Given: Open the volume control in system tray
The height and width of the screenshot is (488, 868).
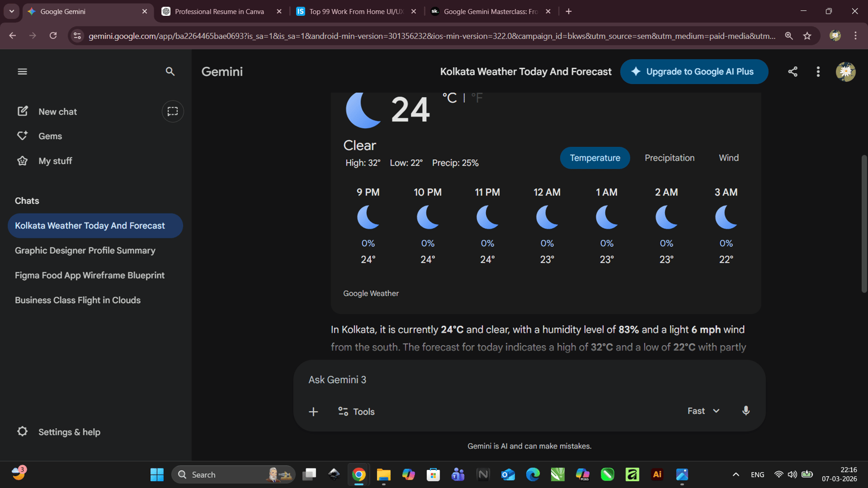Looking at the screenshot, I should (x=792, y=474).
